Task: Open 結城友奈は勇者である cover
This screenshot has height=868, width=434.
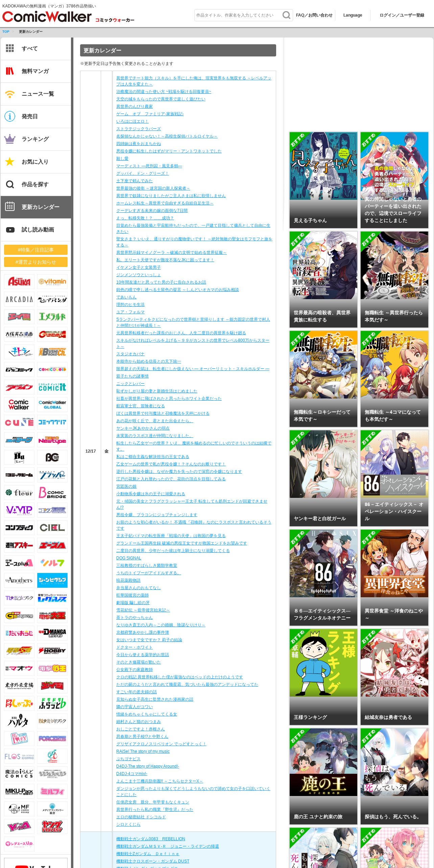Action: (394, 677)
